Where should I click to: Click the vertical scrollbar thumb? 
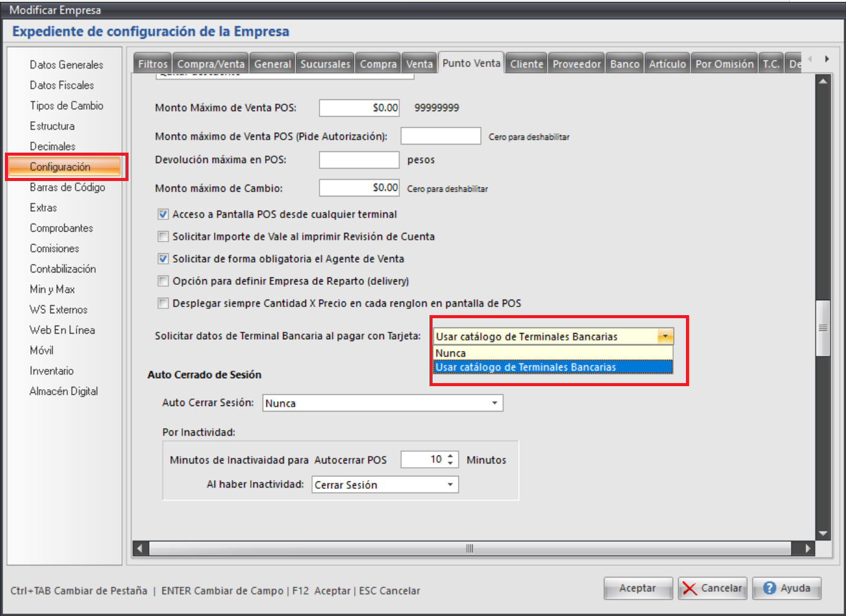(823, 328)
